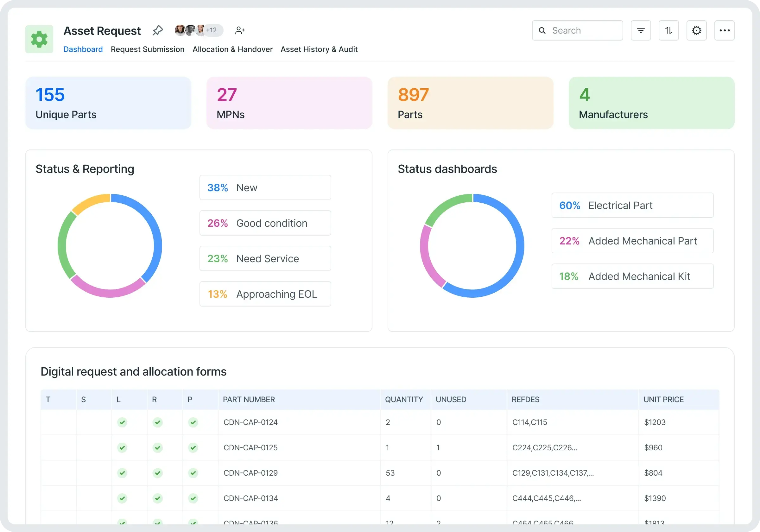Screen dimensions: 760x532
Task: Open the filter icon button
Action: coord(641,30)
